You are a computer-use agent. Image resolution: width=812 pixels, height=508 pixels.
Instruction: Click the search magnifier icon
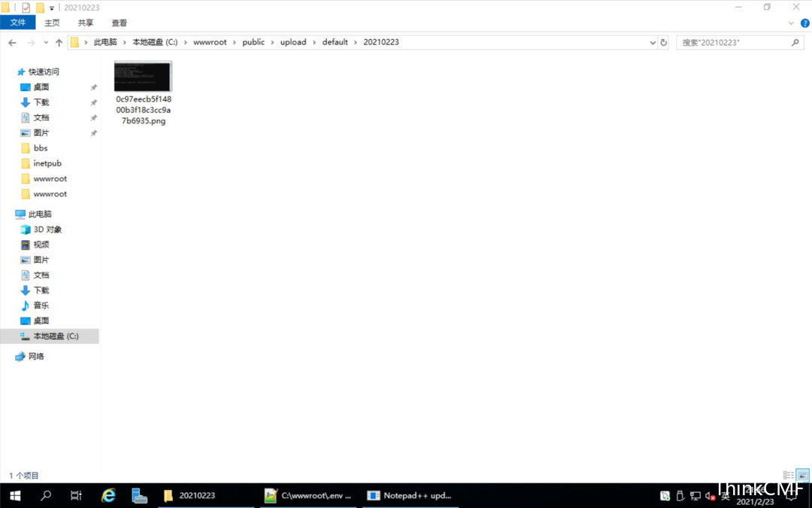point(795,42)
